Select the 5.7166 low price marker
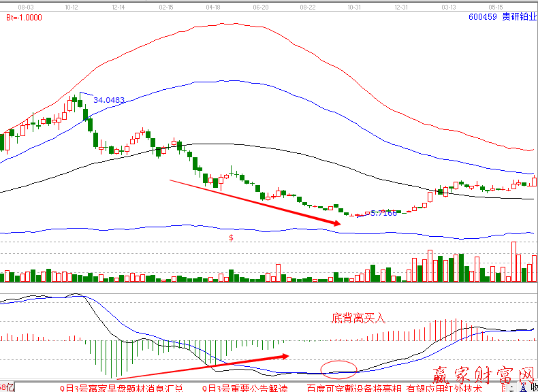This screenshot has height=392, width=538. pyautogui.click(x=383, y=213)
